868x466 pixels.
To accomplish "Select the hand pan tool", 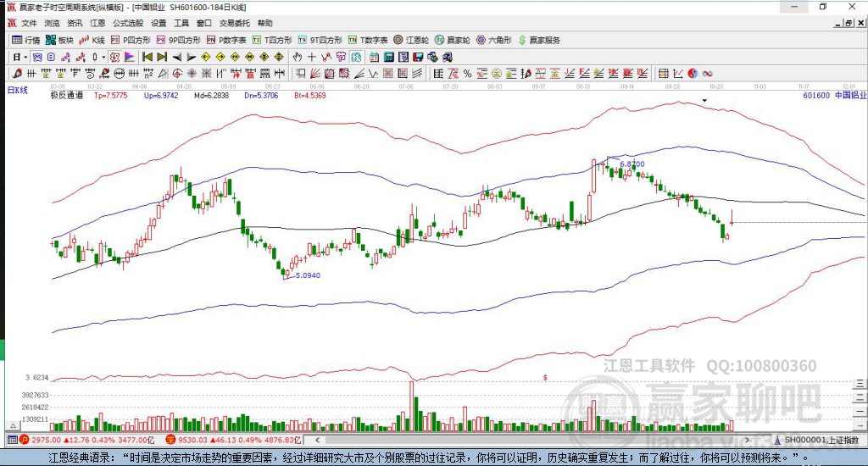I will click(x=297, y=57).
